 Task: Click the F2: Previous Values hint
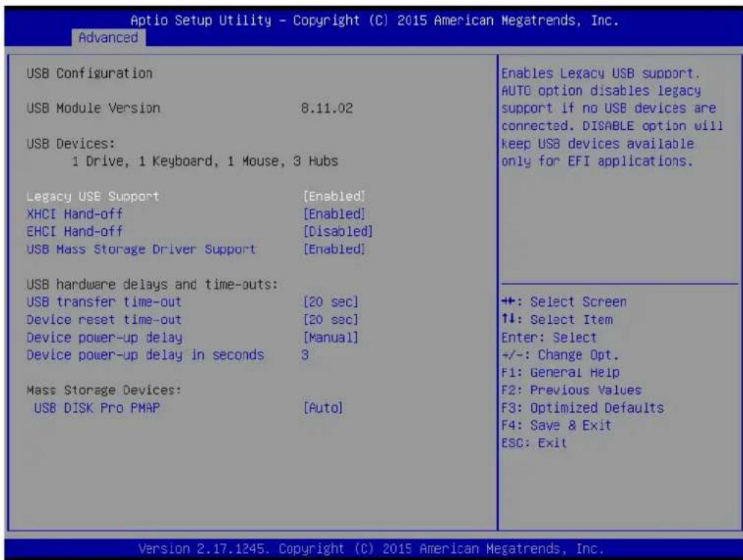click(572, 390)
